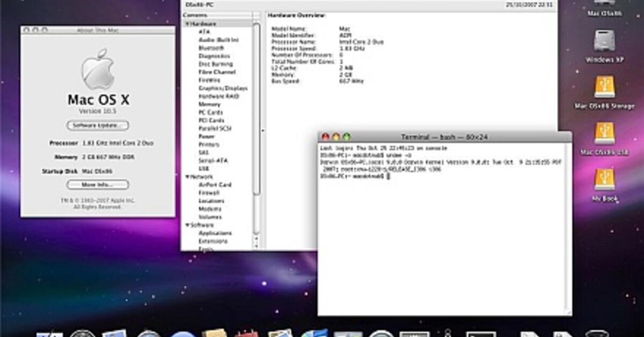Collapse the Software section in the sidebar
This screenshot has width=644, height=337.
186,225
